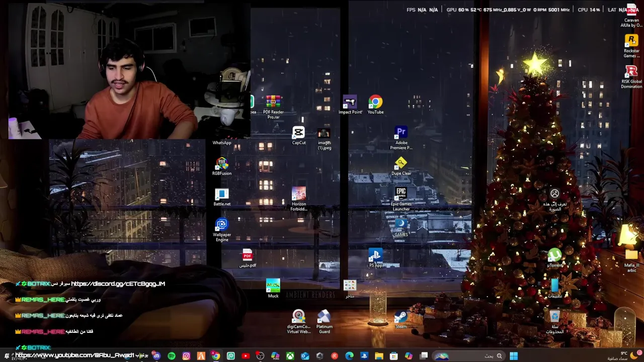The height and width of the screenshot is (362, 644).
Task: Open the GAMES desktop icon
Action: 401,228
